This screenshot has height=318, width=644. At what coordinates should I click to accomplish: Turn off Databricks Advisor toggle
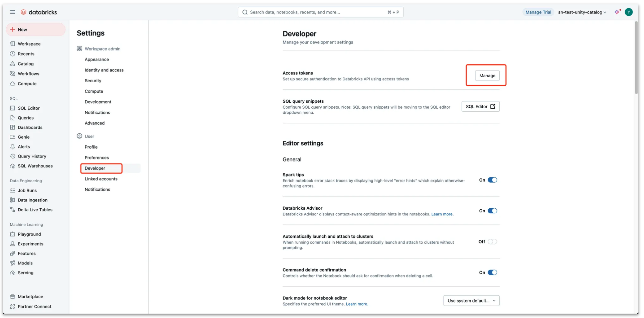click(492, 211)
